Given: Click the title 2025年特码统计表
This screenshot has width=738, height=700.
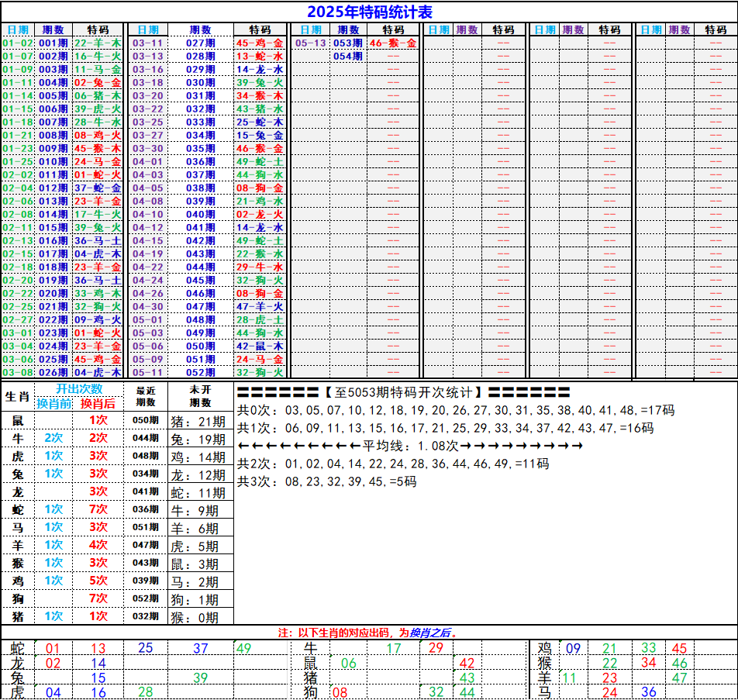Looking at the screenshot, I should 369,12.
